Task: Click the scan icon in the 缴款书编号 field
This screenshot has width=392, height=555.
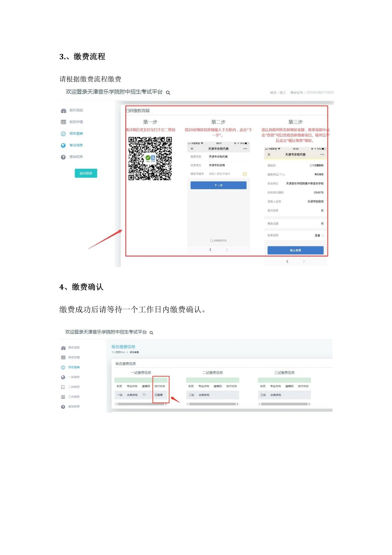Action: pyautogui.click(x=245, y=174)
